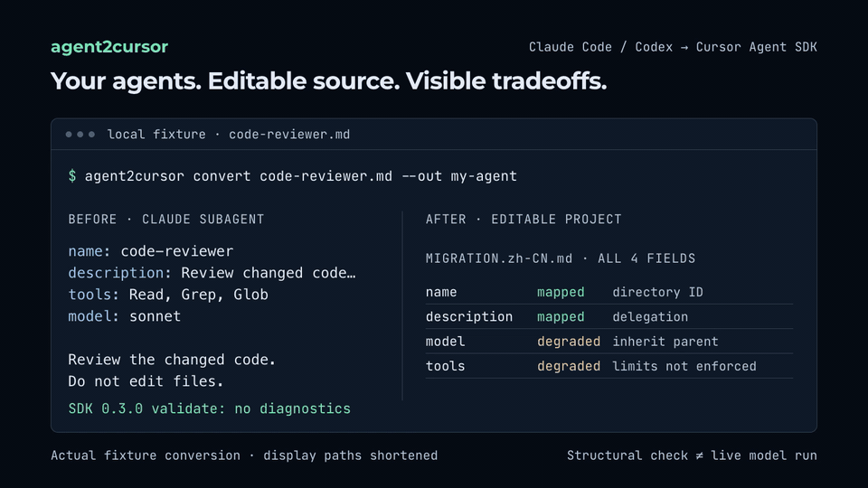
Task: Click the 'description: Review changed code…' line
Action: click(x=212, y=273)
